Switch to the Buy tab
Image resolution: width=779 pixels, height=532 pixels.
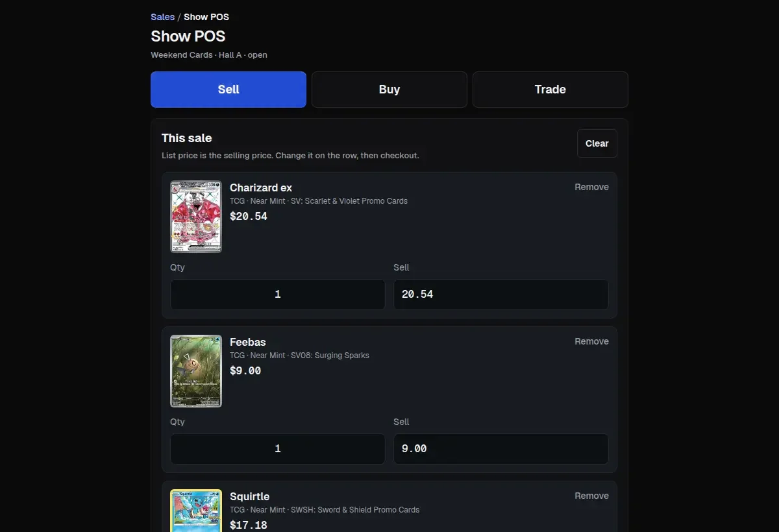pyautogui.click(x=389, y=90)
